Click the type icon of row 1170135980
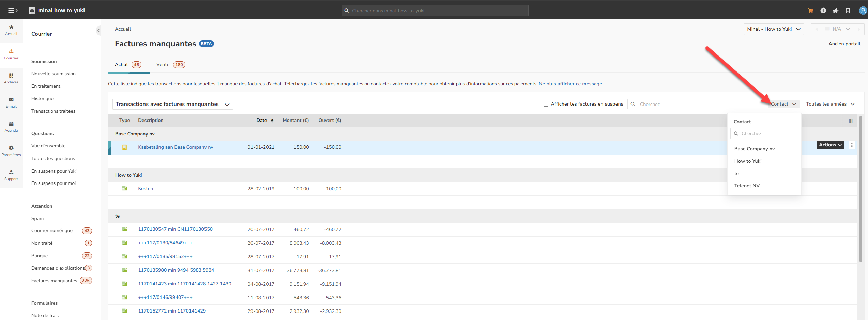Screen dimensions: 868x320 tap(125, 270)
